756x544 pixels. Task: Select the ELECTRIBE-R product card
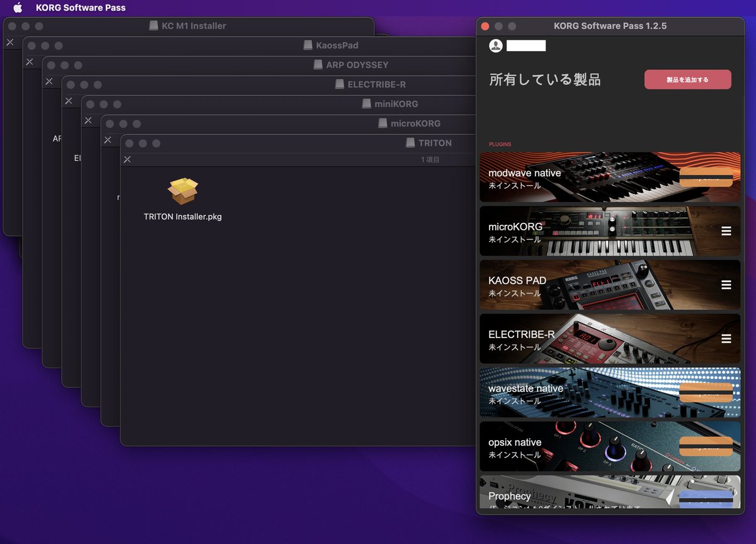coord(610,339)
